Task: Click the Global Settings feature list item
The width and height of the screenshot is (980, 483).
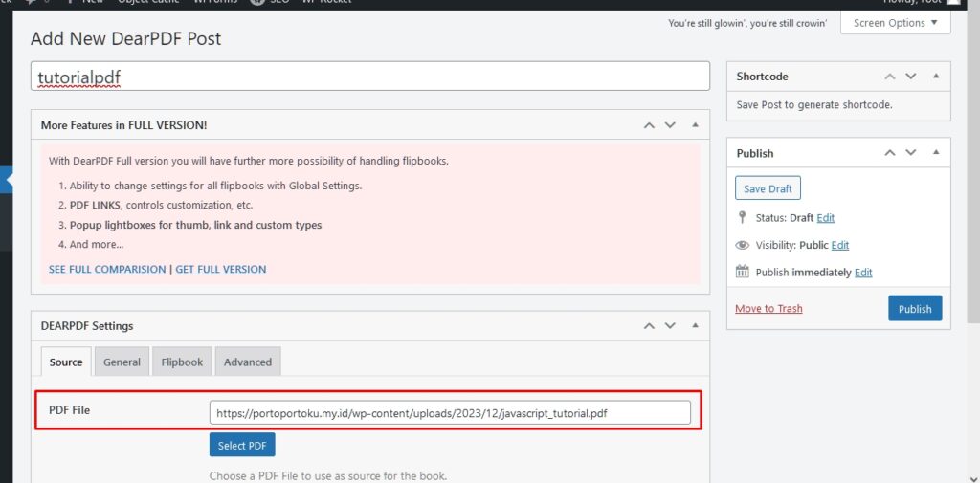Action: [215, 186]
